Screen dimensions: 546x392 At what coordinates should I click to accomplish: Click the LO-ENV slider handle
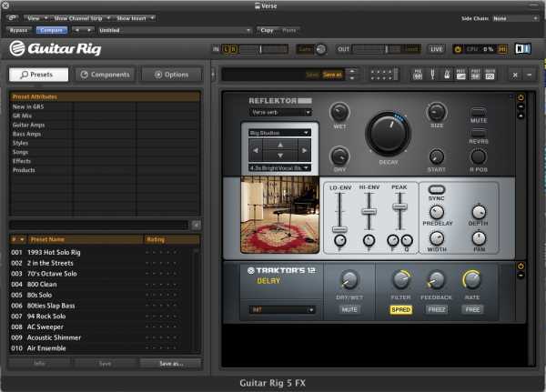[x=339, y=229]
